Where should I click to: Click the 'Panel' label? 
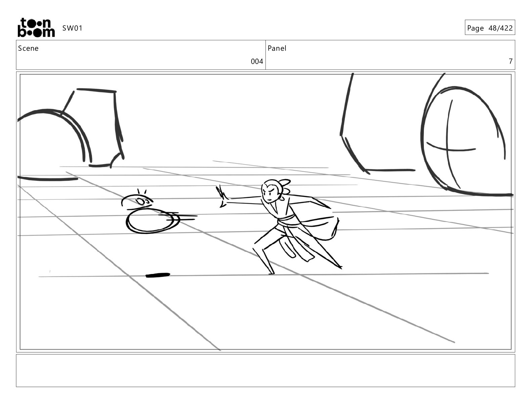[x=277, y=48]
